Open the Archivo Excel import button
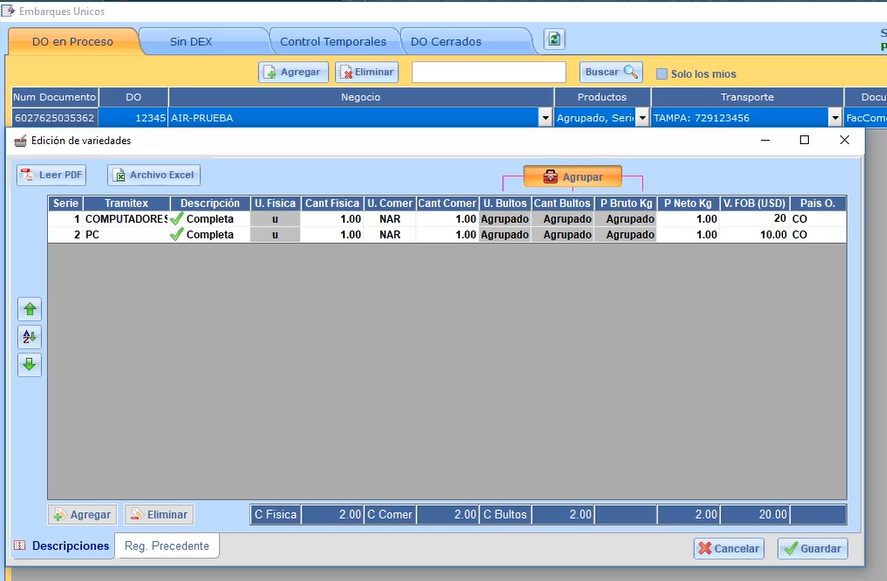The width and height of the screenshot is (887, 581). [155, 175]
